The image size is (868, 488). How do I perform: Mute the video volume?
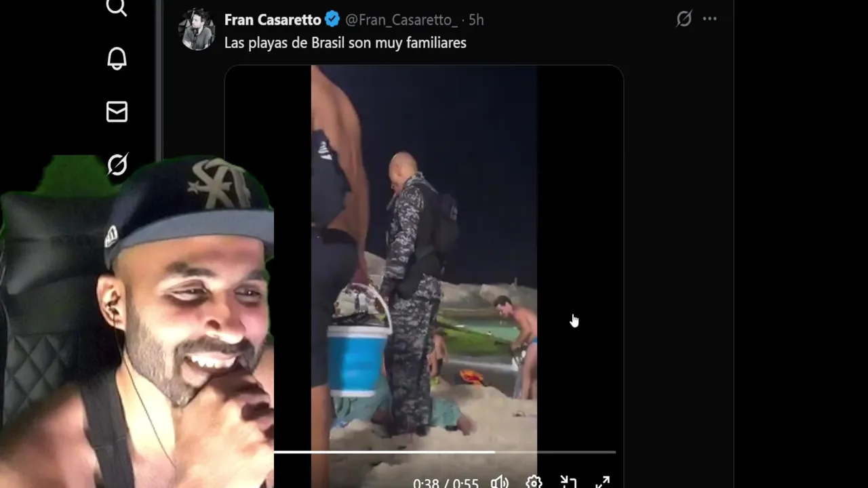coord(500,482)
